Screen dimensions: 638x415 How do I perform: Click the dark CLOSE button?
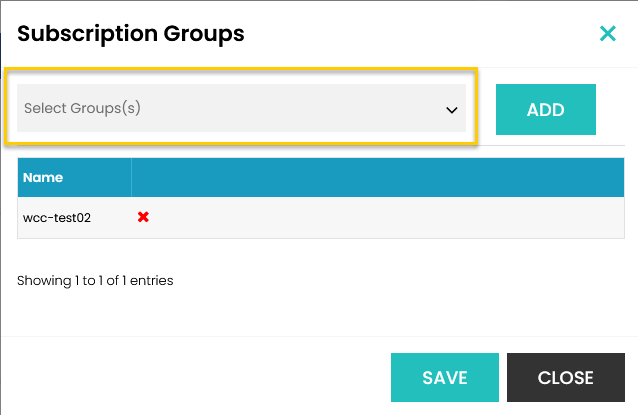click(x=565, y=378)
